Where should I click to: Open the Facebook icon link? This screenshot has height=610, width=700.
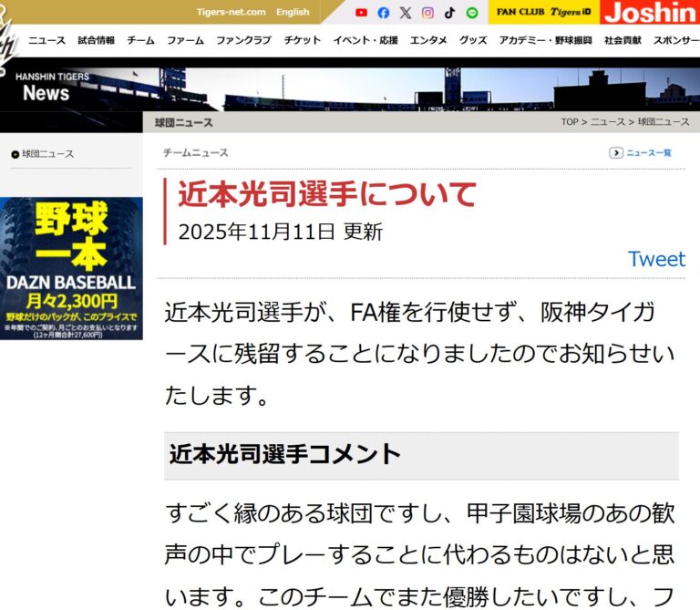click(x=383, y=13)
